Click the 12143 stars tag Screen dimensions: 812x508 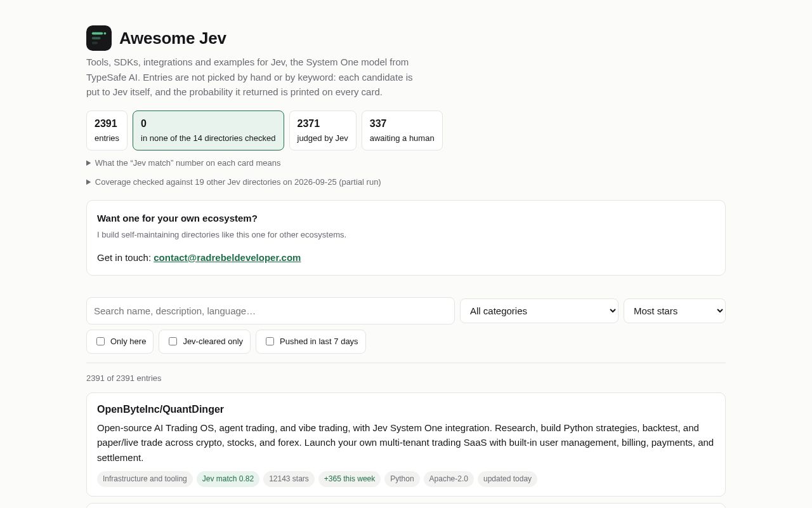click(289, 479)
